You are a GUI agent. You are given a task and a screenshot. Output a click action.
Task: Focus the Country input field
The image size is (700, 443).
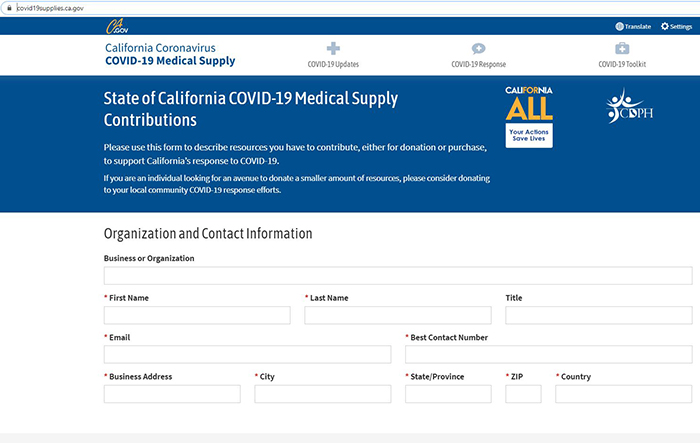[624, 394]
